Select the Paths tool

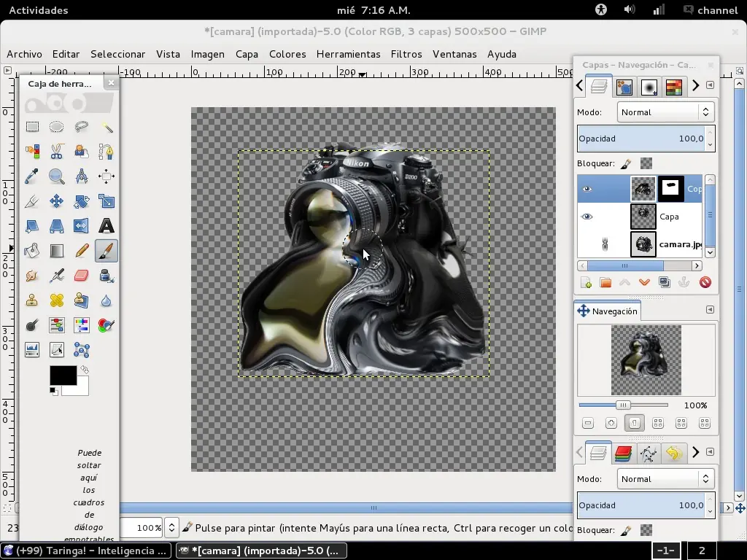[x=107, y=152]
